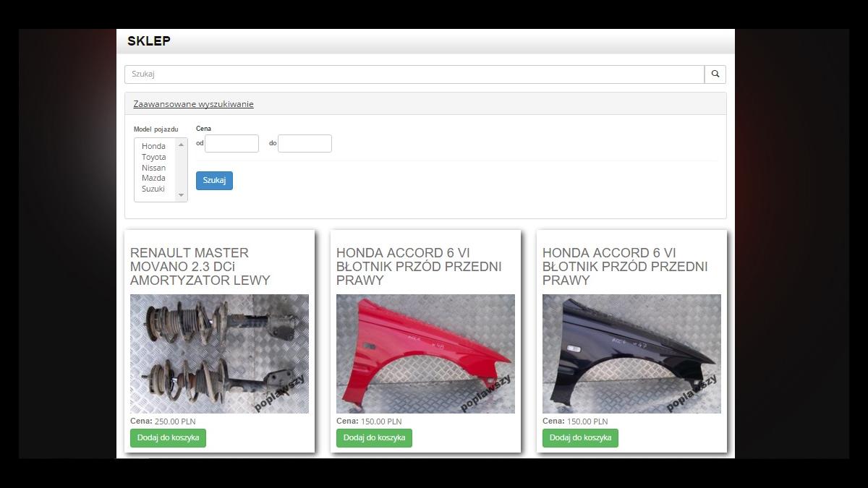Click the magnifier search icon button
The width and height of the screenshot is (868, 488).
715,74
